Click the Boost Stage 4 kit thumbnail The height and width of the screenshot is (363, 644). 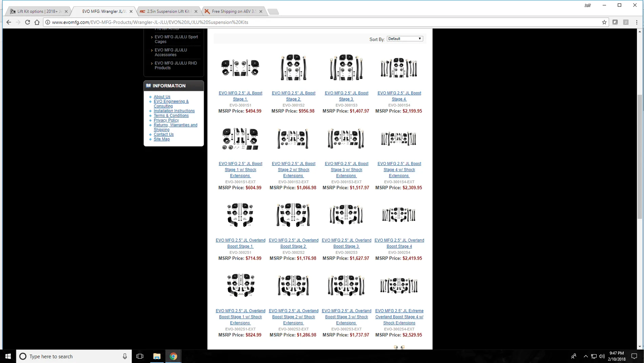[399, 67]
